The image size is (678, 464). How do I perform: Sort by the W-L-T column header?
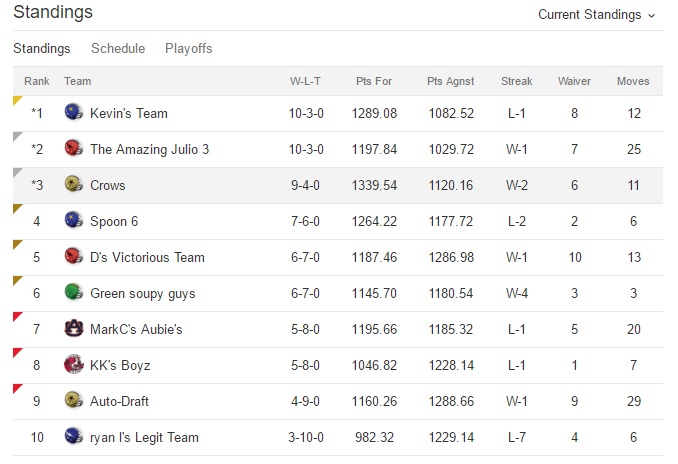tap(305, 81)
